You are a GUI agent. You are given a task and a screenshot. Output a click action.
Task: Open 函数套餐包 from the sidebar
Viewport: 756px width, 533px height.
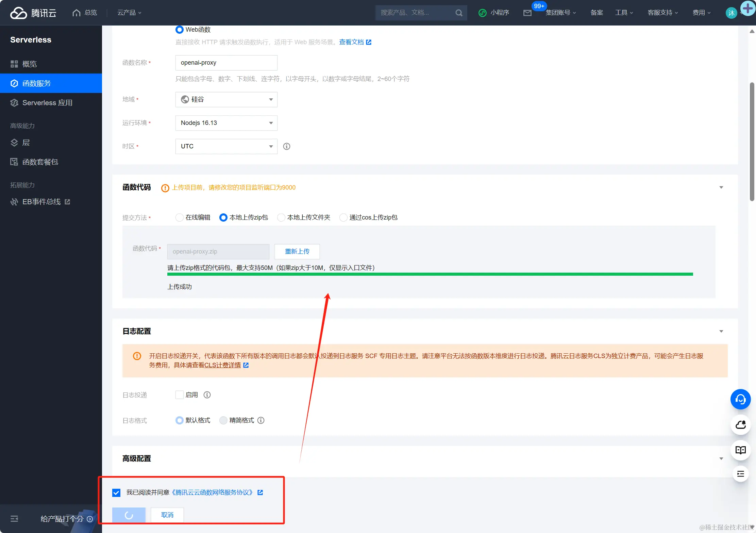[x=41, y=162]
